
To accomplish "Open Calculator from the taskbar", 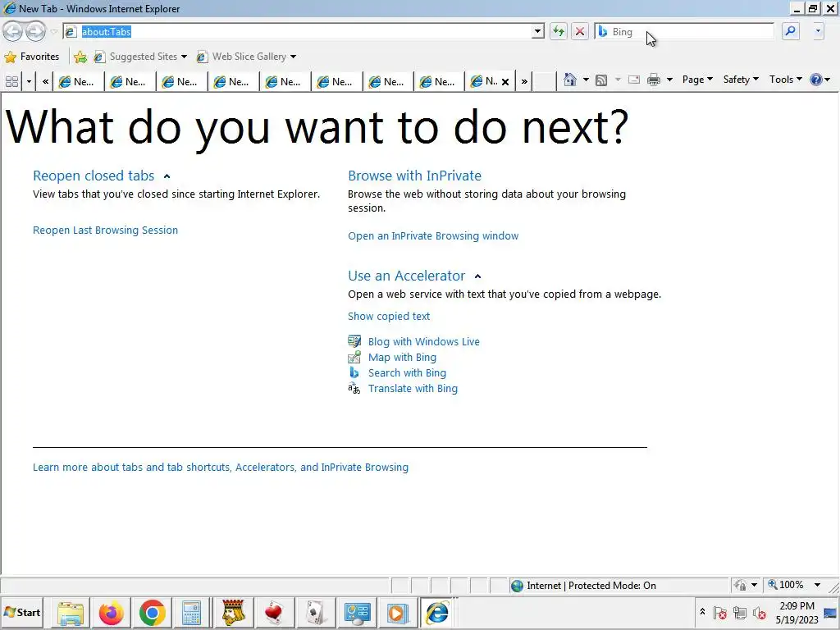I will pos(191,612).
